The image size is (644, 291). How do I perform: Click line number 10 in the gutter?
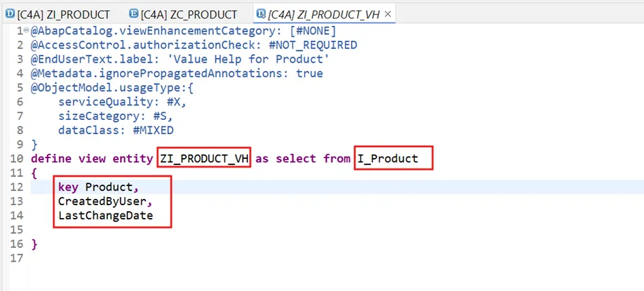coord(18,159)
